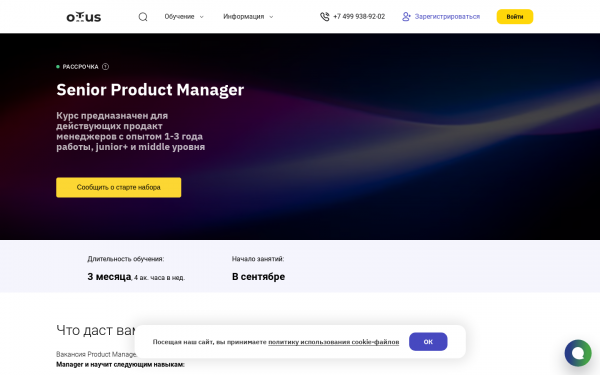This screenshot has width=600, height=375.
Task: Open the chat widget bubble
Action: [578, 353]
